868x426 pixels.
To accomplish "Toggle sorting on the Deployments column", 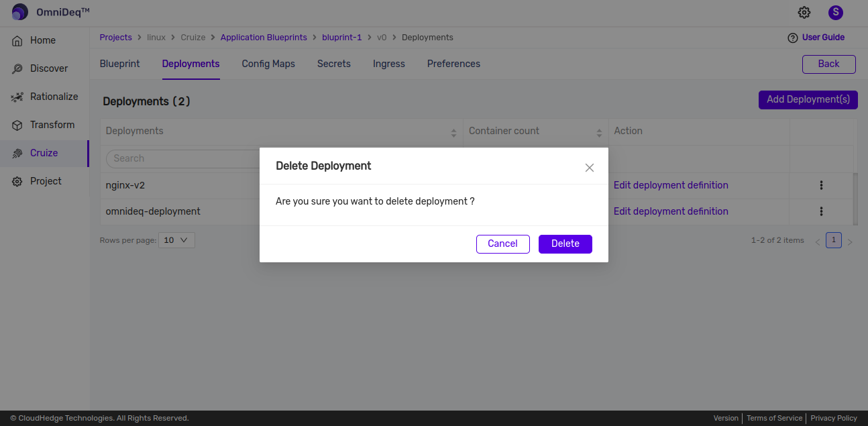I will (453, 131).
